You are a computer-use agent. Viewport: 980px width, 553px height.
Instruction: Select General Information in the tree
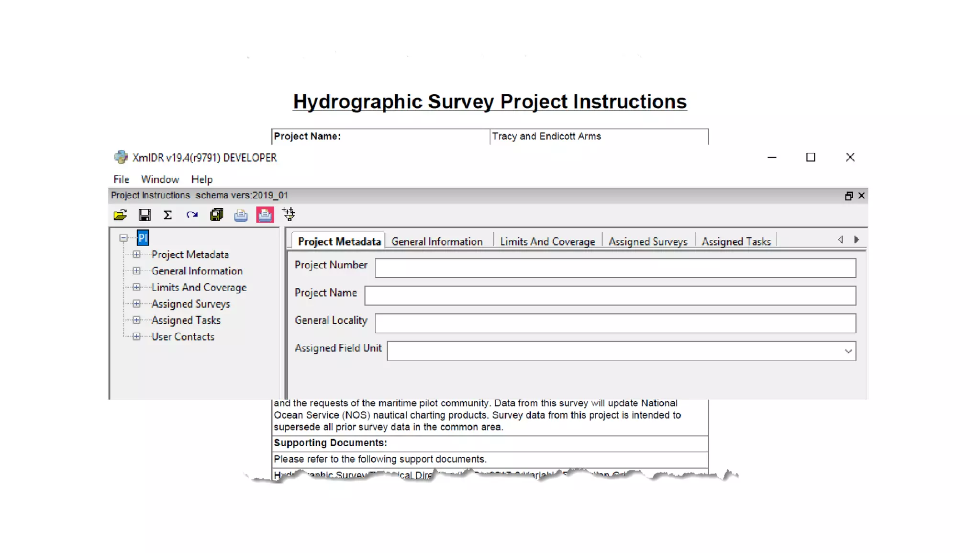tap(197, 271)
